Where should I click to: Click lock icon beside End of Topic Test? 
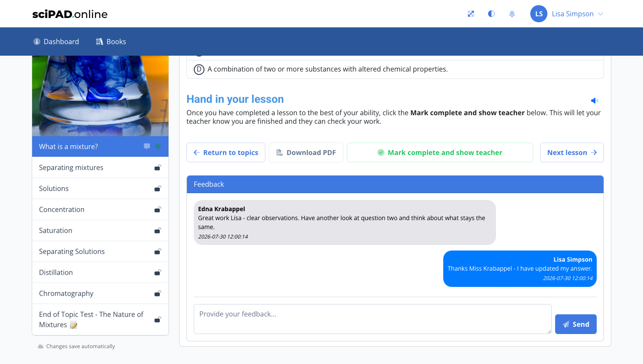[x=158, y=319]
